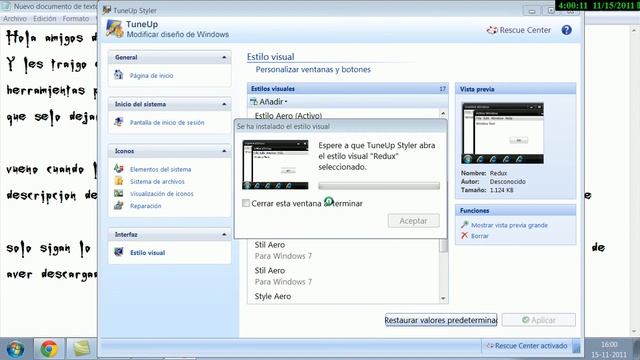Open Visualización de iconos link
This screenshot has height=360, width=640.
(x=162, y=193)
